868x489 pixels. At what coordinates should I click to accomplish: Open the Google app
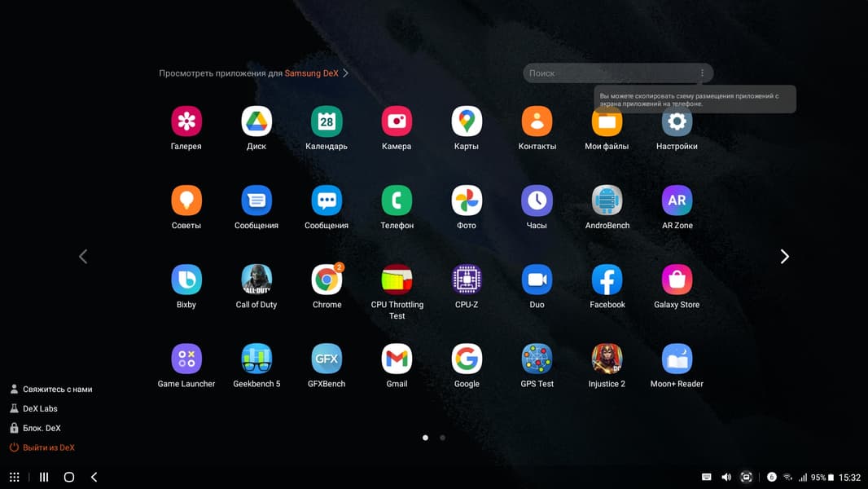tap(467, 359)
